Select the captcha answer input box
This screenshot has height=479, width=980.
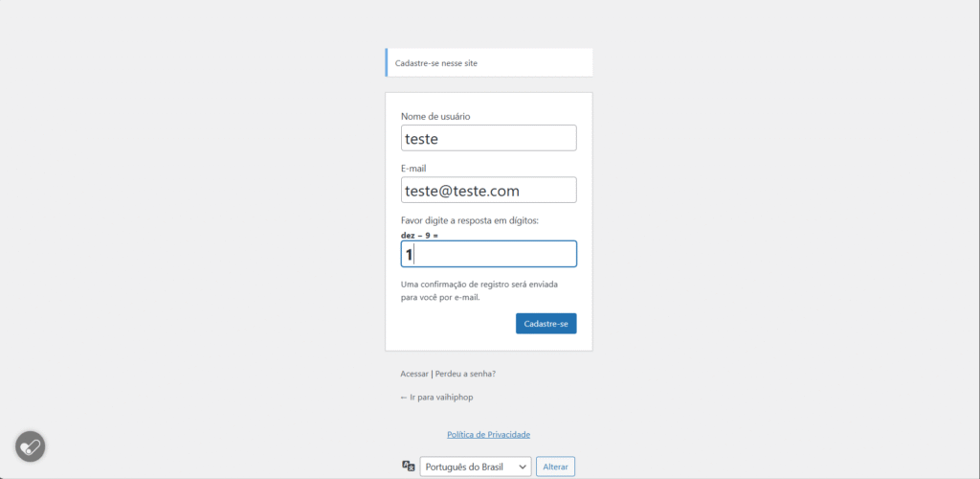(488, 254)
